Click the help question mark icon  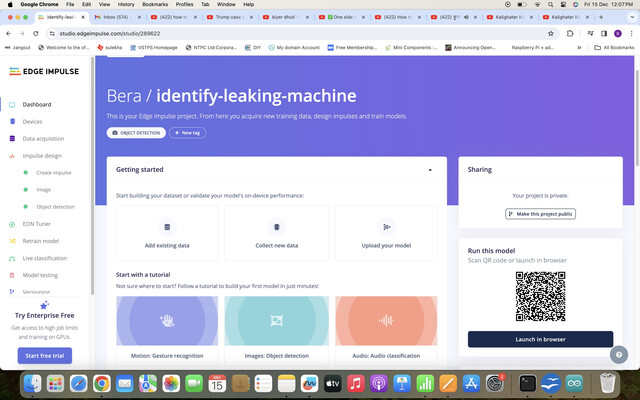619,355
